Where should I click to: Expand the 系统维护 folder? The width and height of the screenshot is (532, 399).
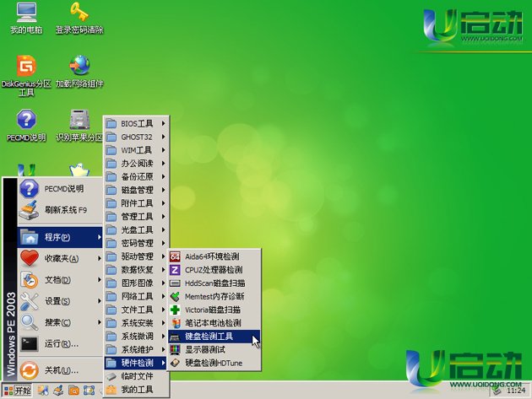(x=136, y=349)
